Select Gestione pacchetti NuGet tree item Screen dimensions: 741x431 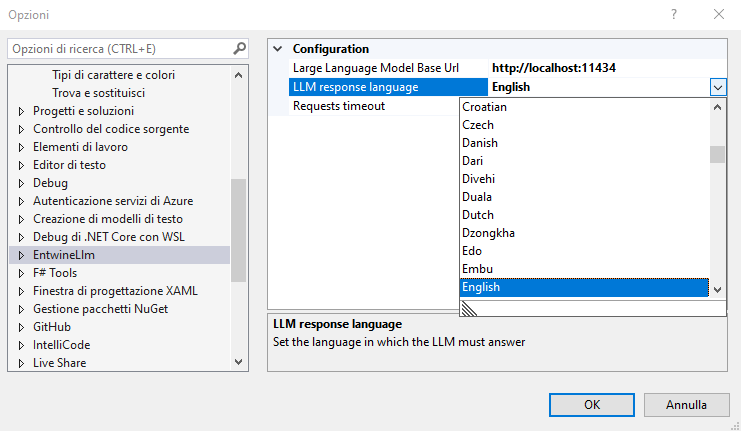(101, 309)
